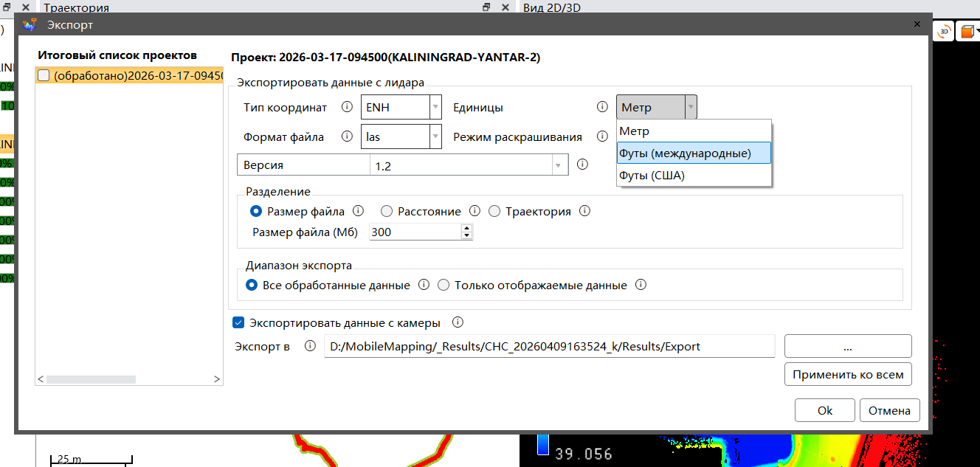980x467 pixels.
Task: Click info icon next to Экспорт в
Action: [310, 346]
